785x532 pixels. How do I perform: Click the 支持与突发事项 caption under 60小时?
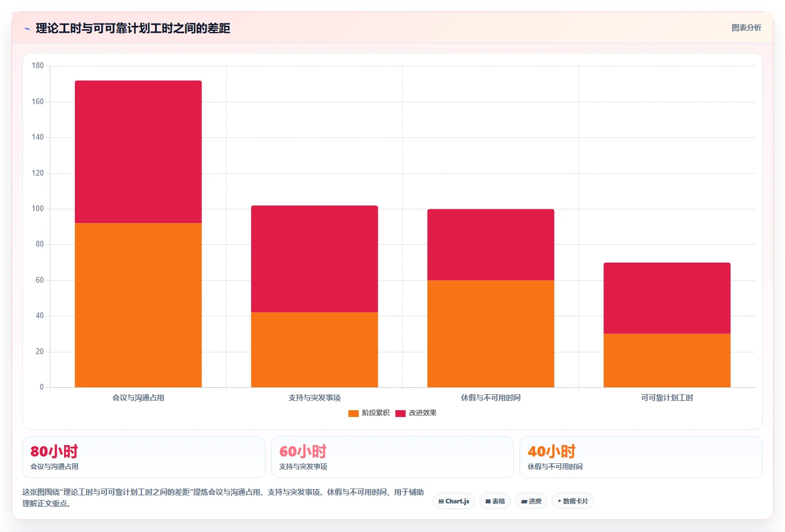click(303, 467)
